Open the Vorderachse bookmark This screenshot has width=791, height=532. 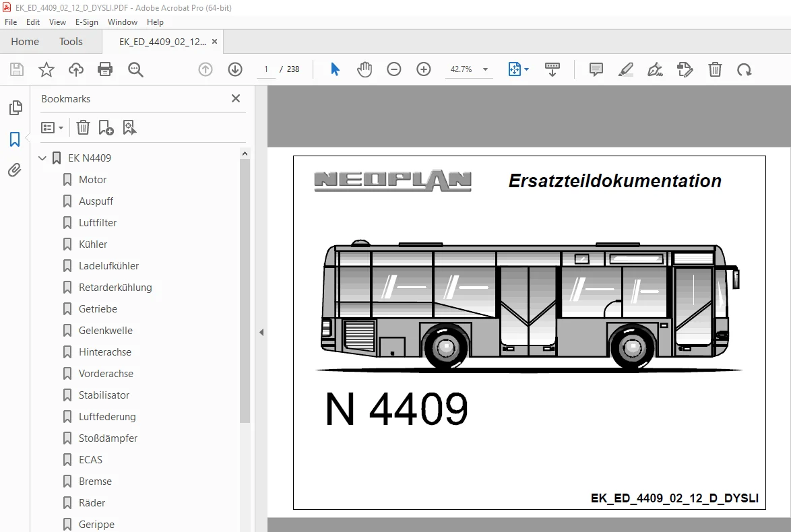106,374
